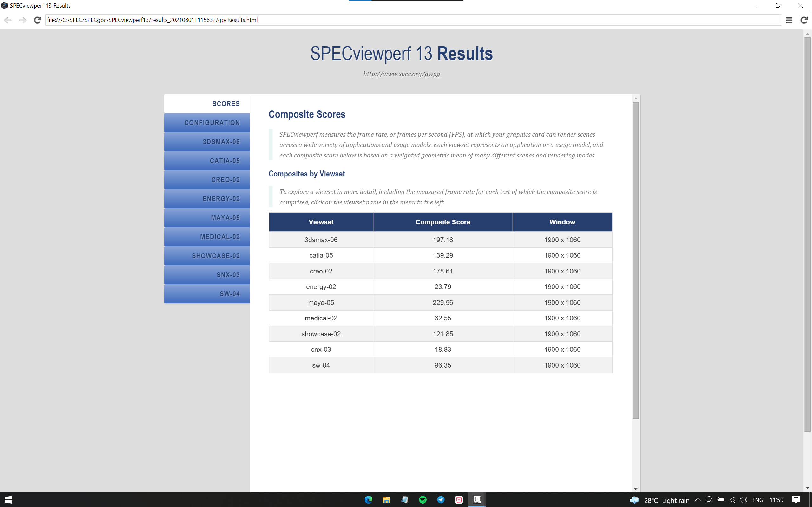
Task: Open the Windows Start menu
Action: pos(8,500)
